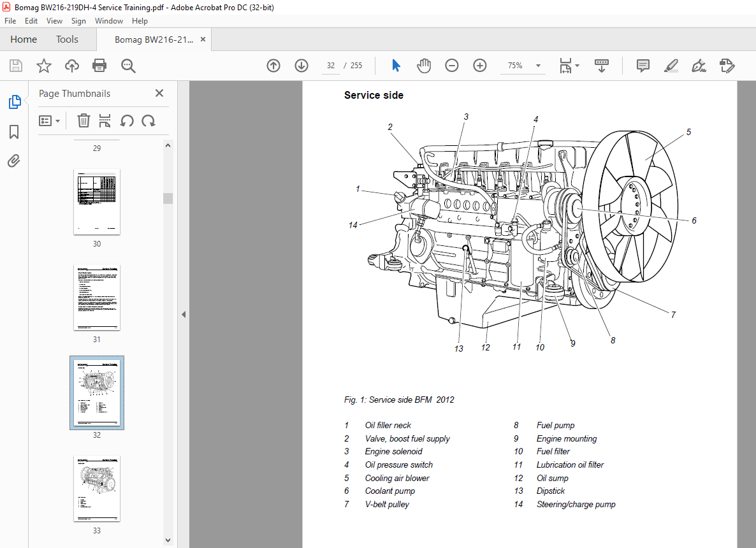Click the Save file icon

[x=16, y=66]
